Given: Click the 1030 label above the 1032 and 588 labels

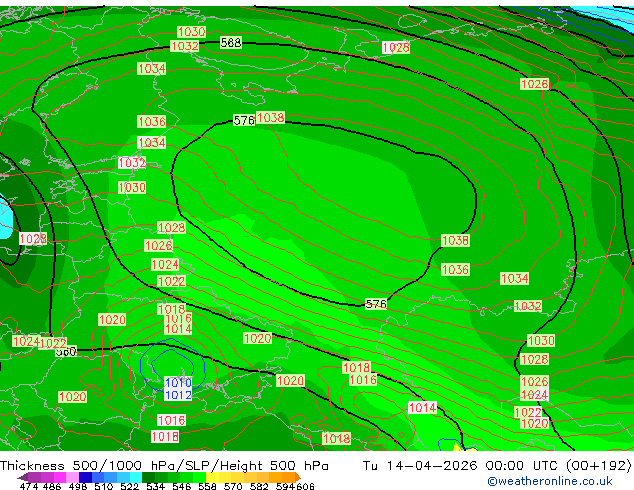Looking at the screenshot, I should tap(192, 32).
